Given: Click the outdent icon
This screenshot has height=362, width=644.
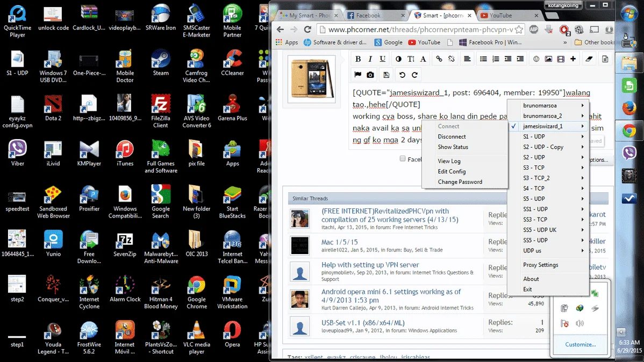Looking at the screenshot, I should point(508,59).
